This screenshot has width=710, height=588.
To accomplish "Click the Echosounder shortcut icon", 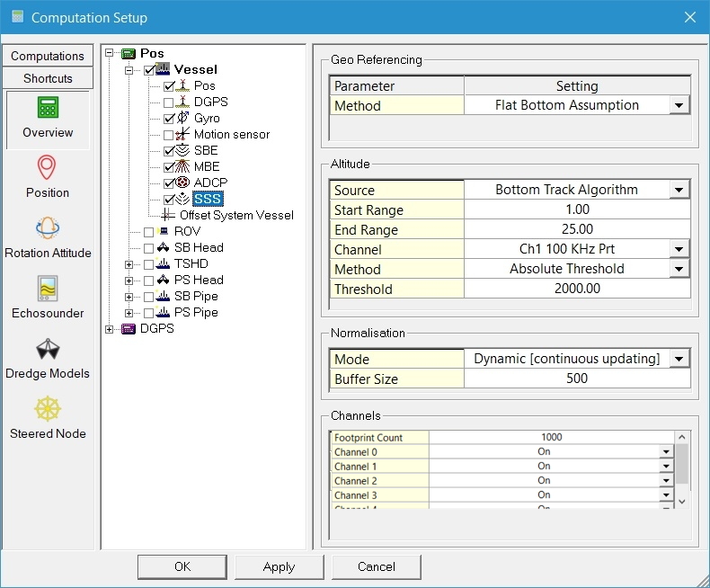I will pyautogui.click(x=48, y=289).
